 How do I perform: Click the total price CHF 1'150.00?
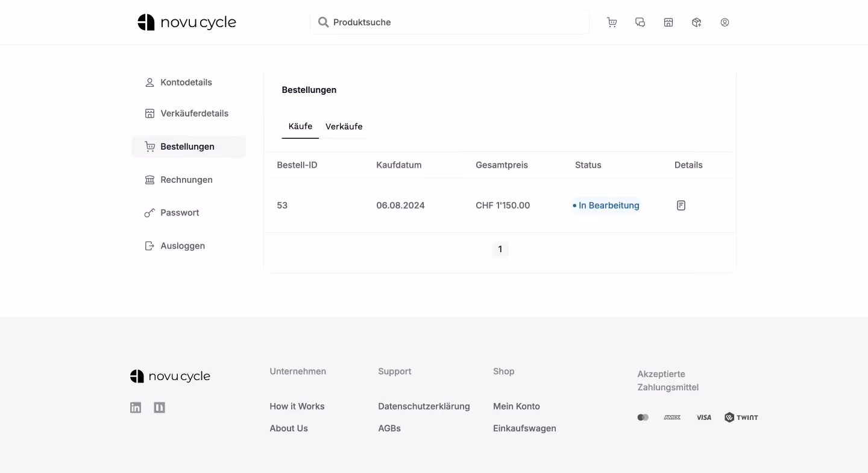tap(503, 206)
